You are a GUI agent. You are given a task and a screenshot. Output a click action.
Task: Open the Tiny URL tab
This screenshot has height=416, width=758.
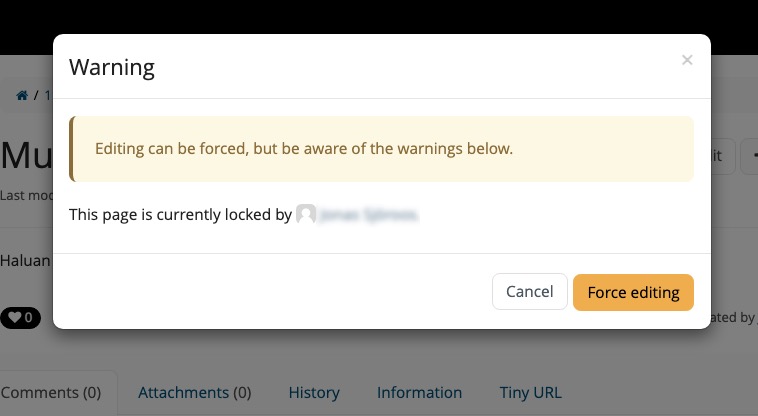[x=530, y=392]
